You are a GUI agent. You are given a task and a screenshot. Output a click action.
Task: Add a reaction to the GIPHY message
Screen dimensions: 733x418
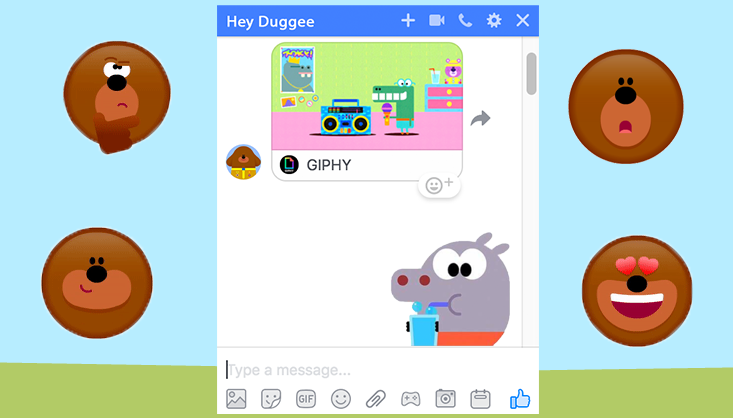point(439,185)
